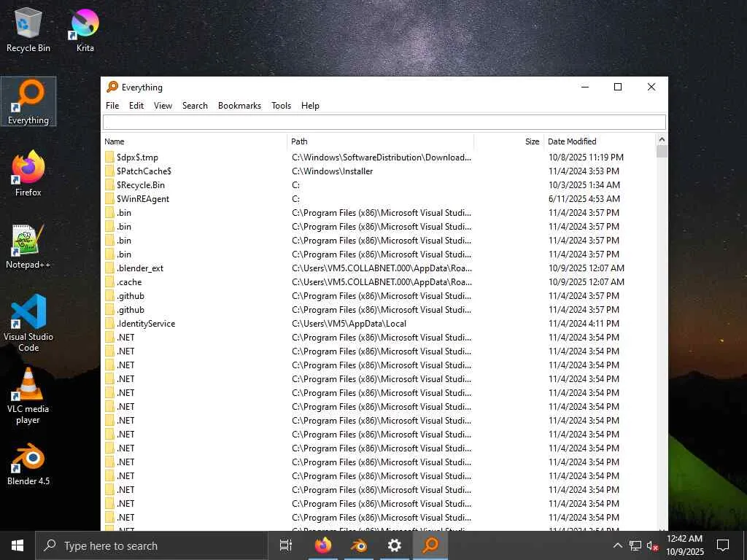Open the Notepad++ desktop shortcut
The width and height of the screenshot is (747, 560).
click(x=28, y=246)
